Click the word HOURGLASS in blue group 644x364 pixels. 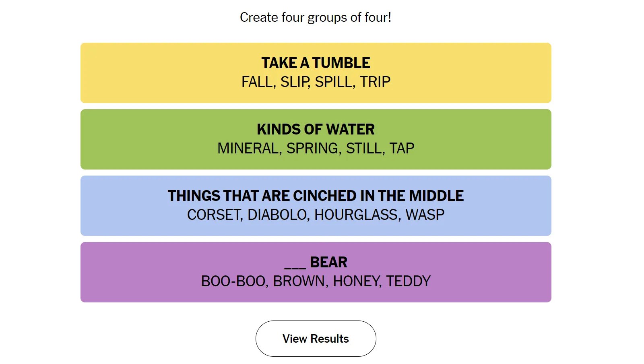pos(357,215)
